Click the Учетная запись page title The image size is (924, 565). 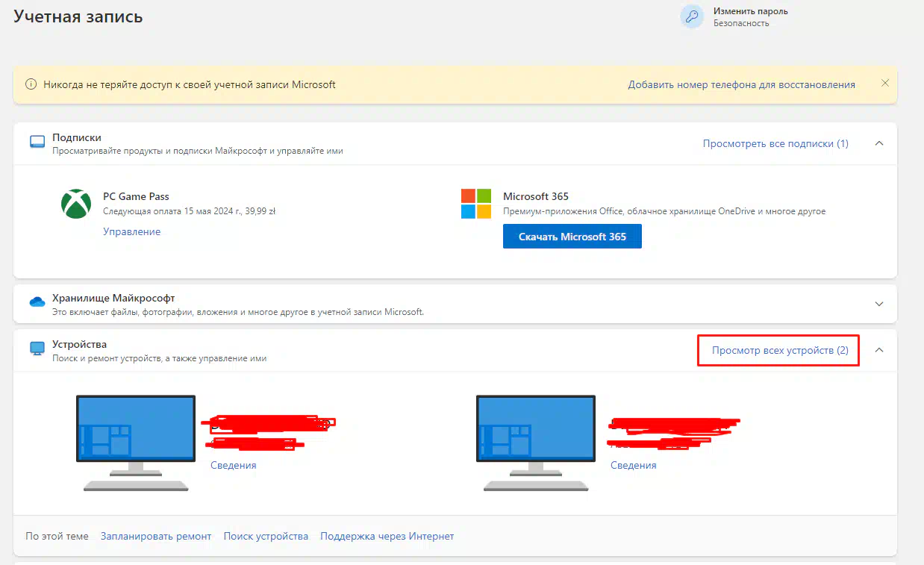click(78, 16)
